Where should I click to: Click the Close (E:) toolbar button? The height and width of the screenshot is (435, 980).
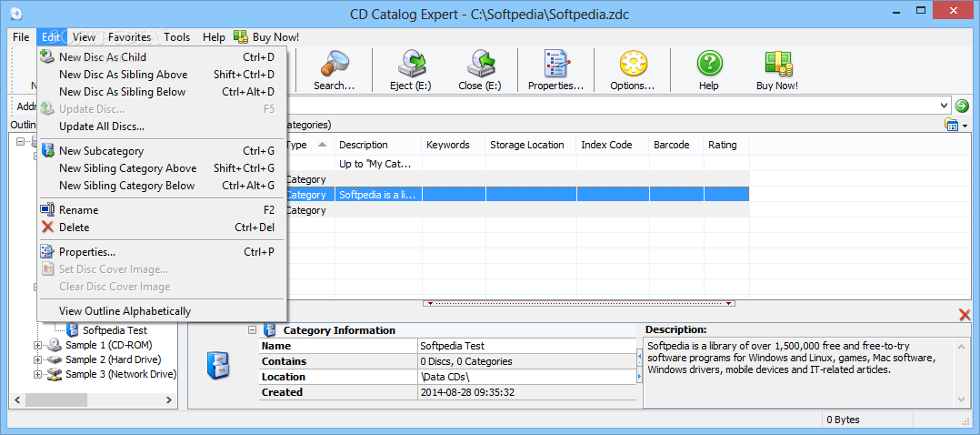tap(479, 70)
